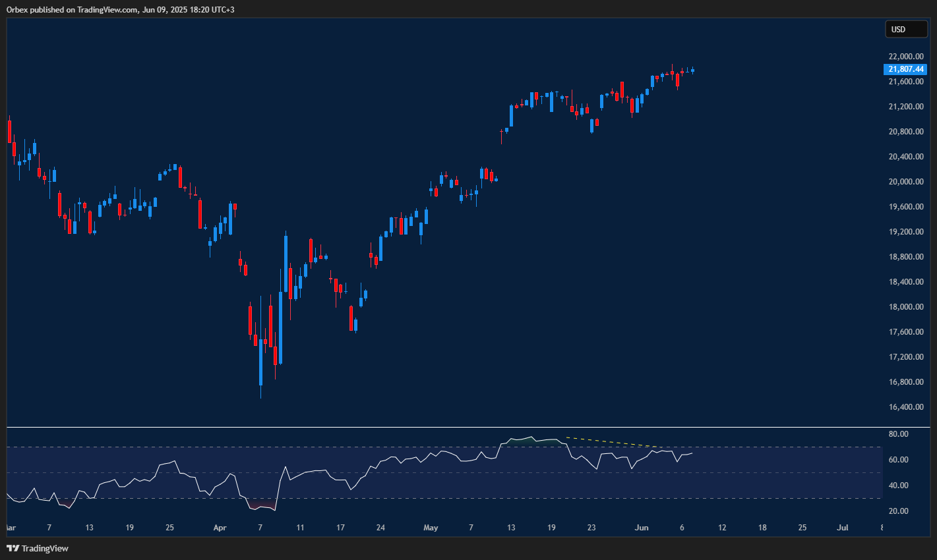Click the blue 21,807.44 price label

pyautogui.click(x=906, y=69)
